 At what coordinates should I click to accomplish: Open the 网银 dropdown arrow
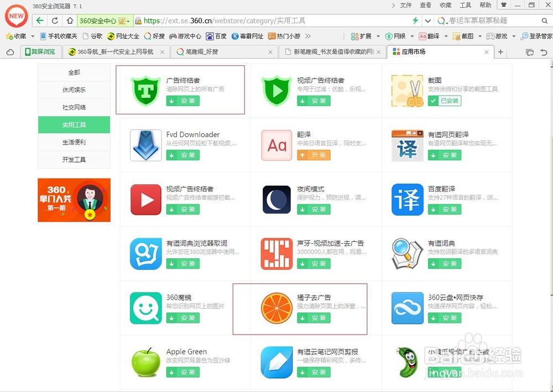411,36
